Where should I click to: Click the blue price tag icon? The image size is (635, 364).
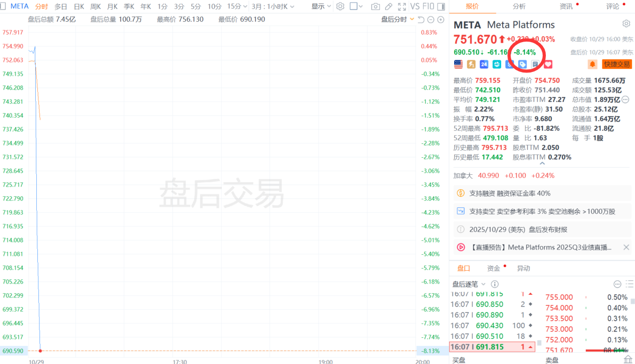[522, 64]
